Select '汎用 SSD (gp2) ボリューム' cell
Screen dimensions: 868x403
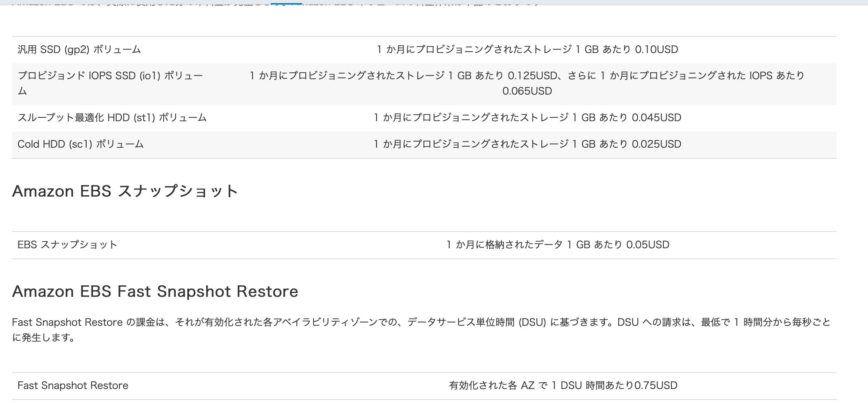click(79, 50)
